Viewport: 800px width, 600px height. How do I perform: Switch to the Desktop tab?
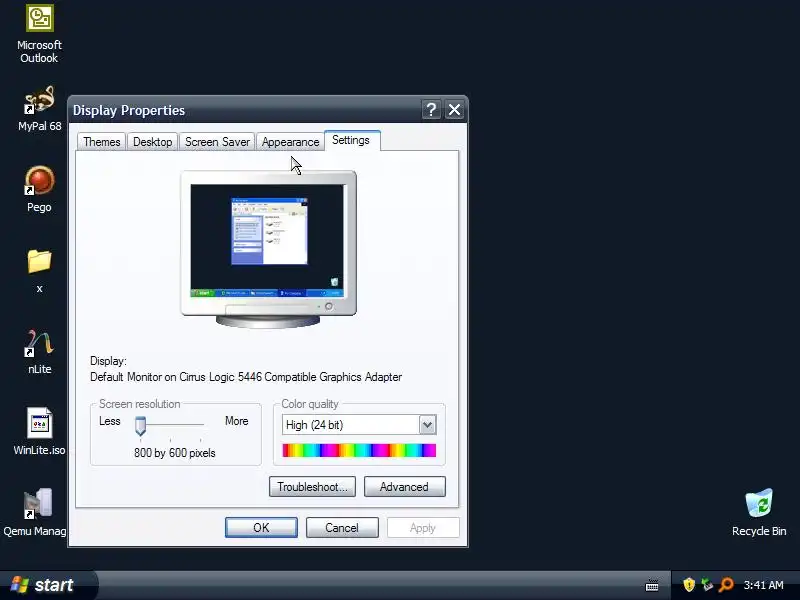pos(153,142)
